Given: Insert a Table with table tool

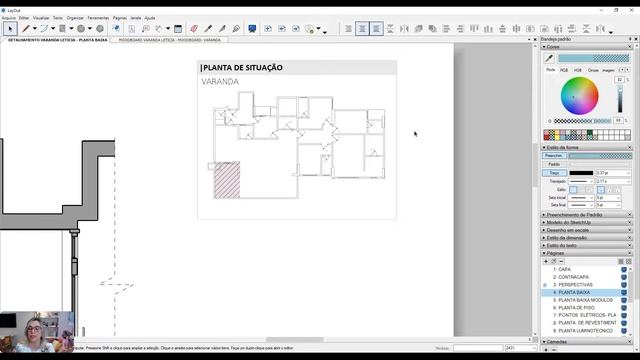Looking at the screenshot, I should point(178,29).
